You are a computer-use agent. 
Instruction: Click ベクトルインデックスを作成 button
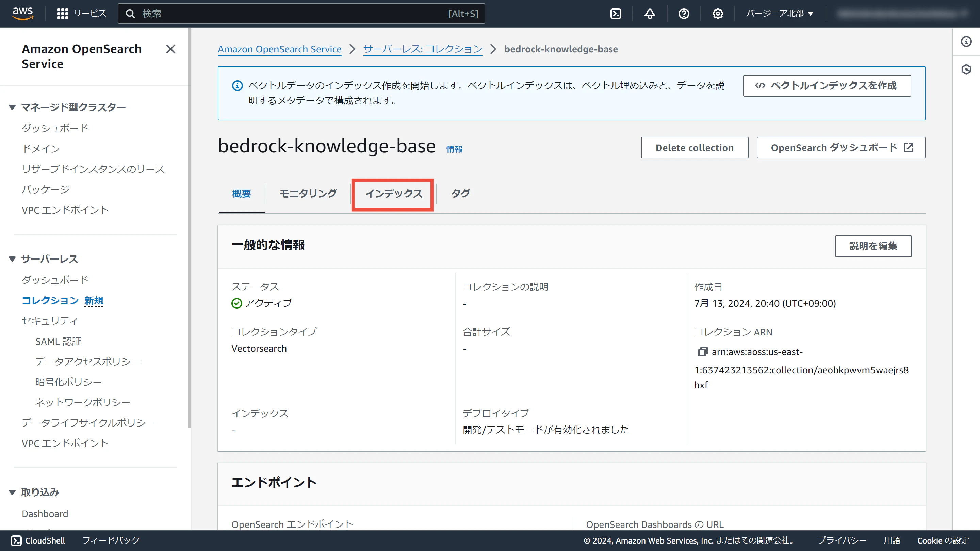pyautogui.click(x=827, y=86)
